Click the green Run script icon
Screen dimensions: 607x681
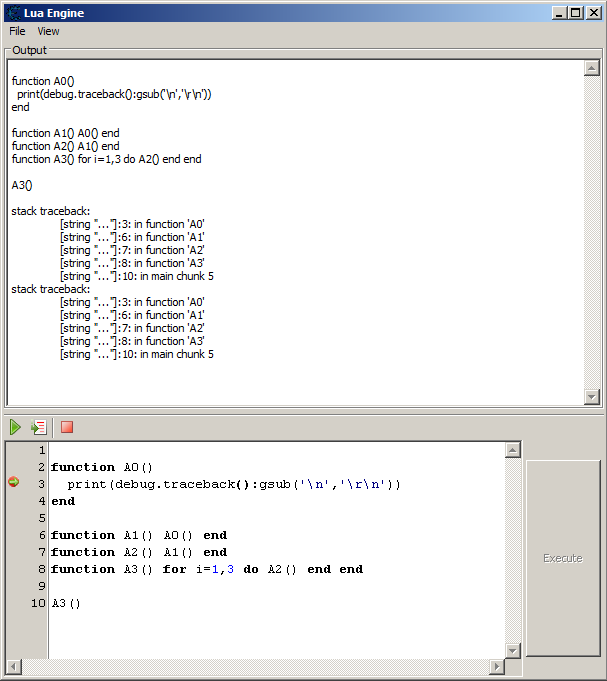(15, 427)
